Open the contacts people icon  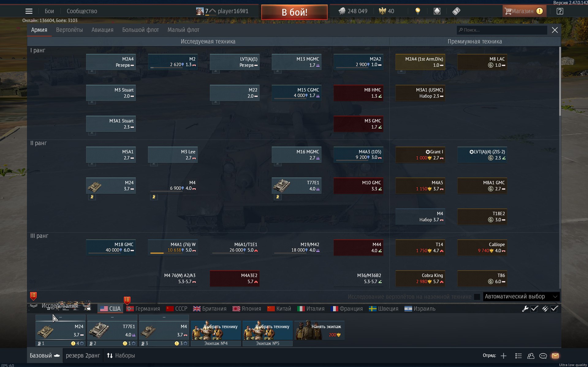(x=531, y=356)
